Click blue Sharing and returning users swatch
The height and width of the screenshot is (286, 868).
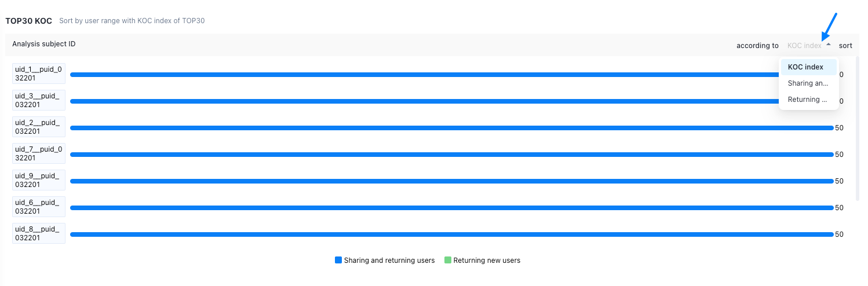[338, 261]
